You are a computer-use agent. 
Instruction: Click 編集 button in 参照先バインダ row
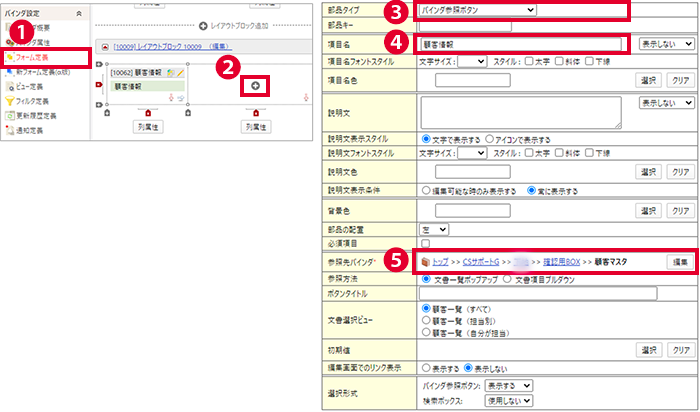point(680,262)
